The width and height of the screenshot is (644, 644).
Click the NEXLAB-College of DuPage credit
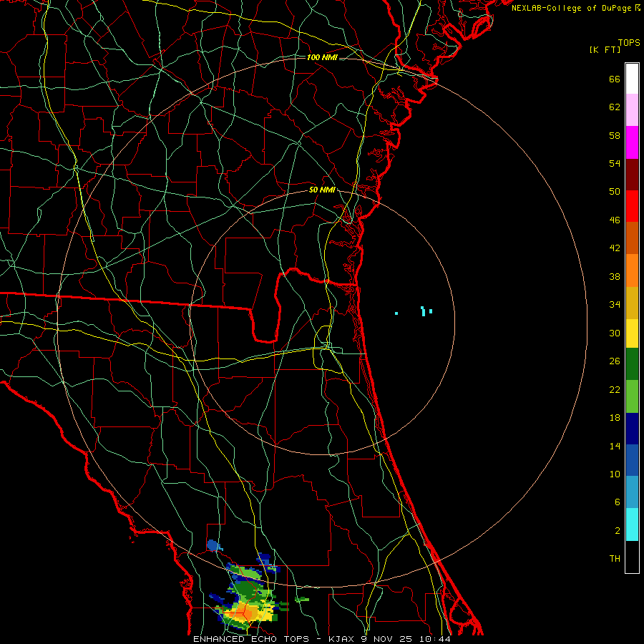click(x=576, y=8)
